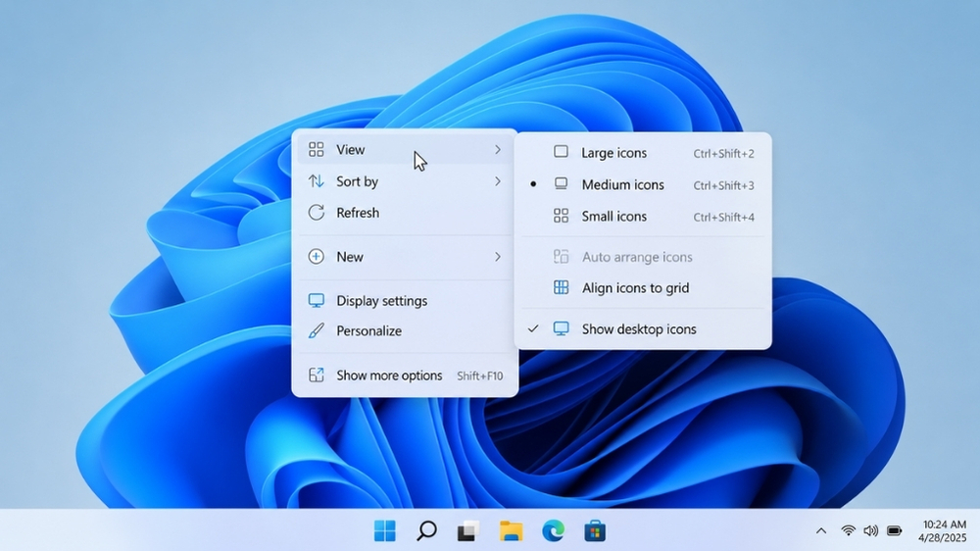The height and width of the screenshot is (551, 980).
Task: Show hidden system tray icons
Action: point(821,531)
